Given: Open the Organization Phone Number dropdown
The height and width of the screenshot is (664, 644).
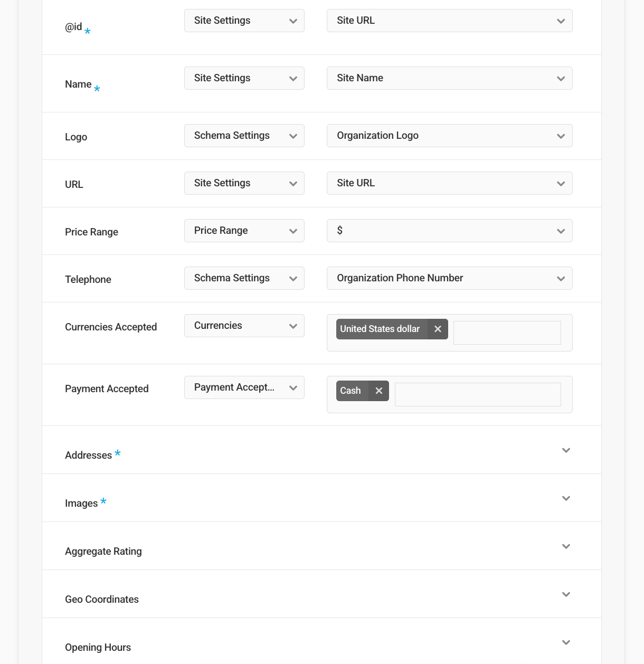Looking at the screenshot, I should [449, 278].
